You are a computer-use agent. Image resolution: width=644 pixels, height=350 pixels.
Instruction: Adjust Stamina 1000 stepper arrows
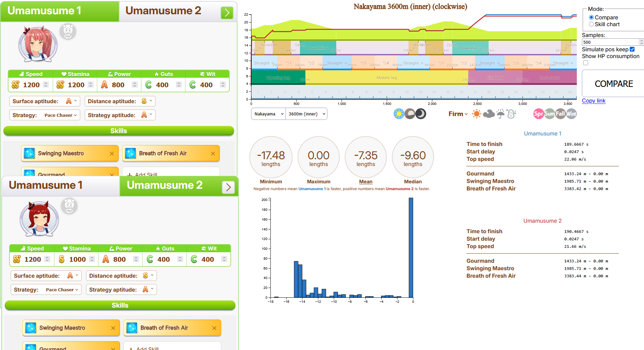(92, 259)
